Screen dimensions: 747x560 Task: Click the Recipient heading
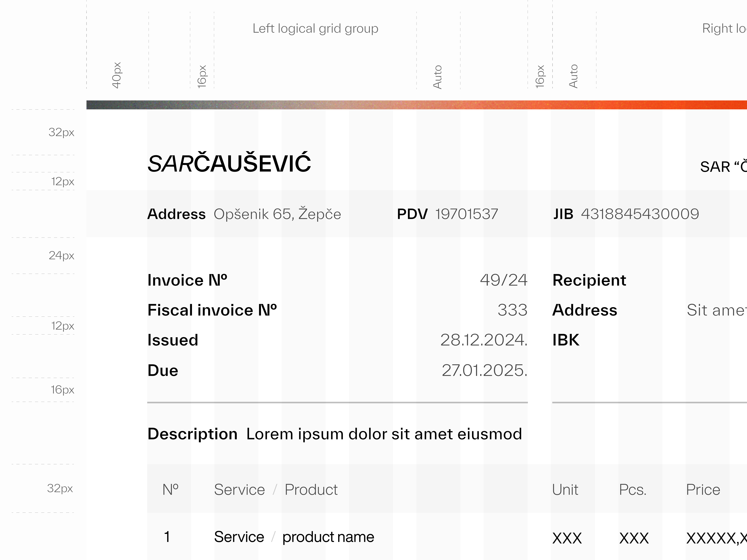589,280
